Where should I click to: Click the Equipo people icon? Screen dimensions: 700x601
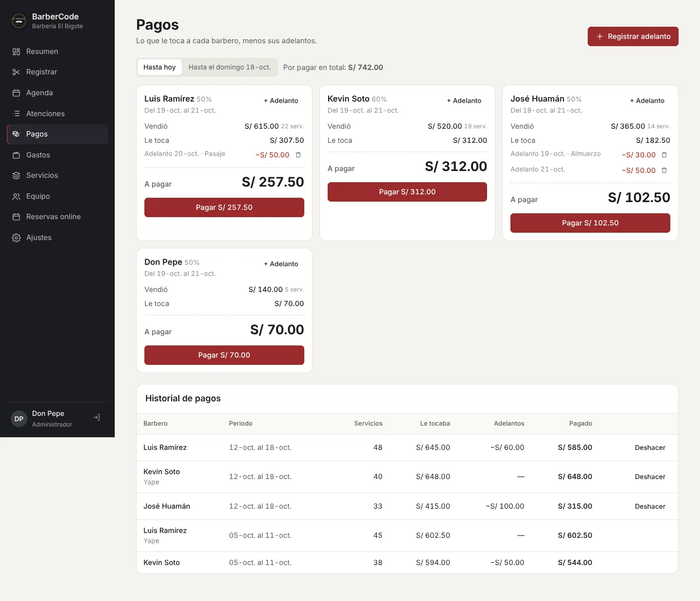(16, 196)
